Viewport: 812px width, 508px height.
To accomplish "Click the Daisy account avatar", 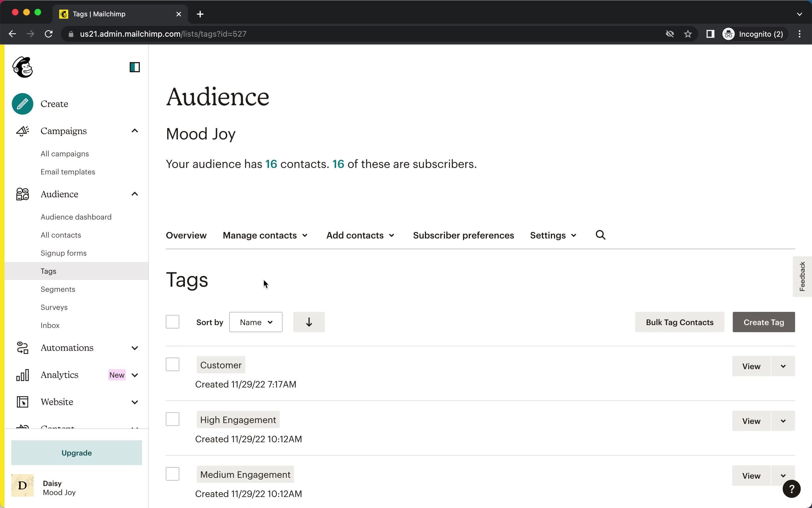I will click(x=23, y=485).
